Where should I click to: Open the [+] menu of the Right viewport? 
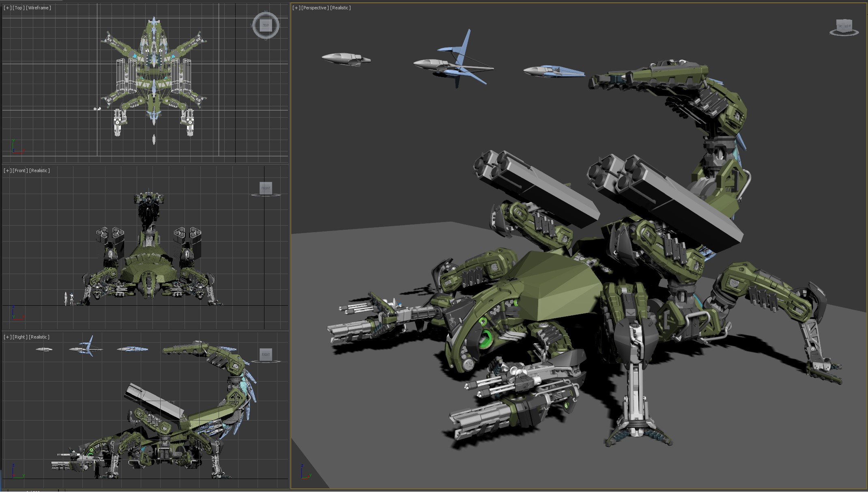(x=7, y=337)
